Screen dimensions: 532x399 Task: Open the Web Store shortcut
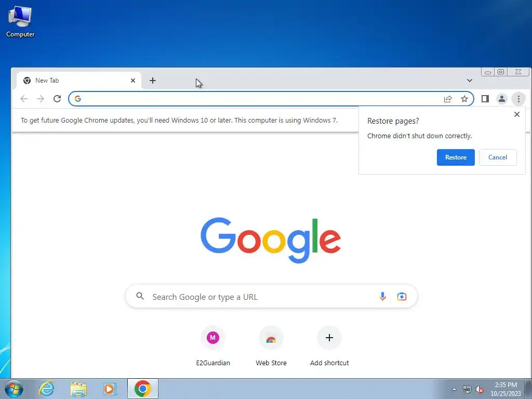click(271, 346)
